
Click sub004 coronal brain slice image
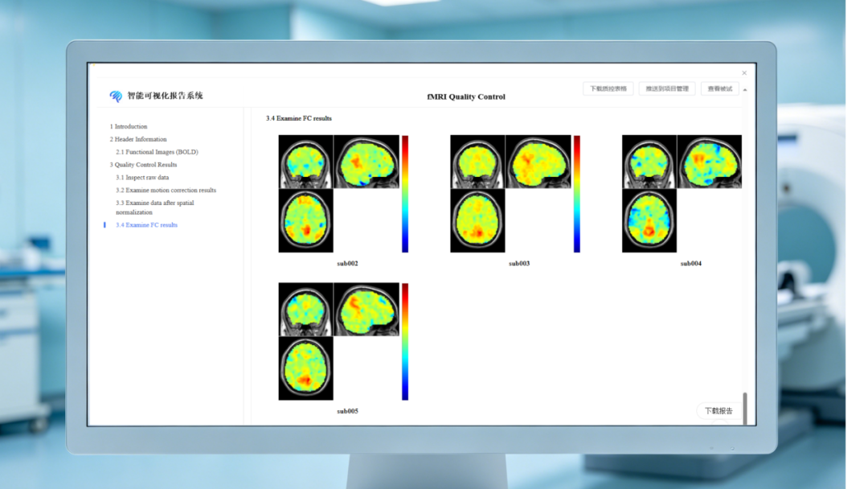pyautogui.click(x=649, y=162)
